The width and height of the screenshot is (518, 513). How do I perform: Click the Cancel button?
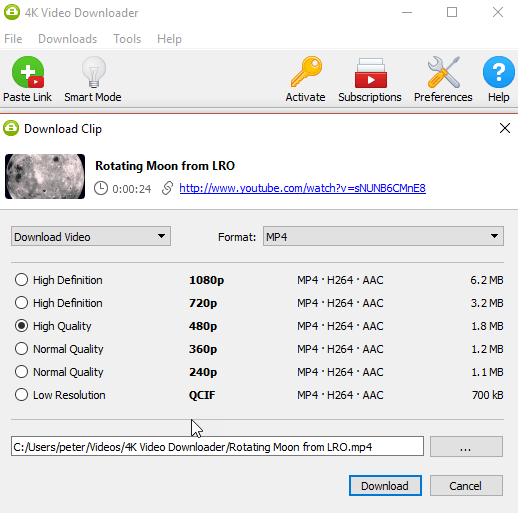click(466, 486)
